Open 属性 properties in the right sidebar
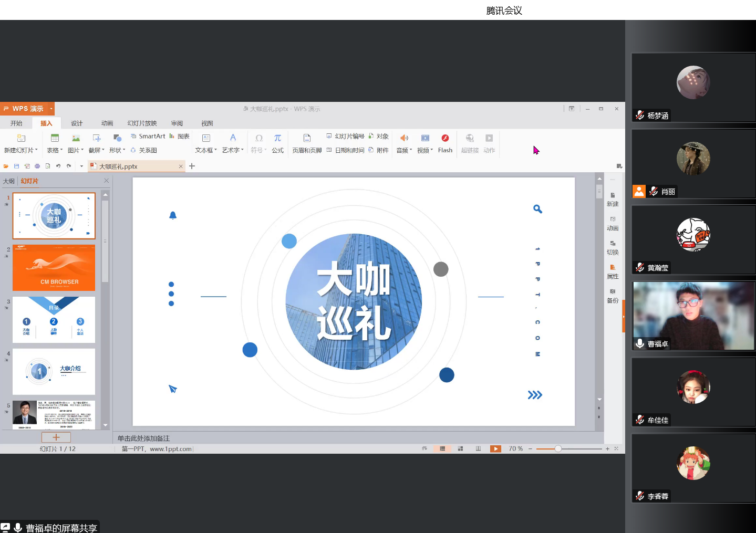This screenshot has height=533, width=756. pyautogui.click(x=613, y=272)
